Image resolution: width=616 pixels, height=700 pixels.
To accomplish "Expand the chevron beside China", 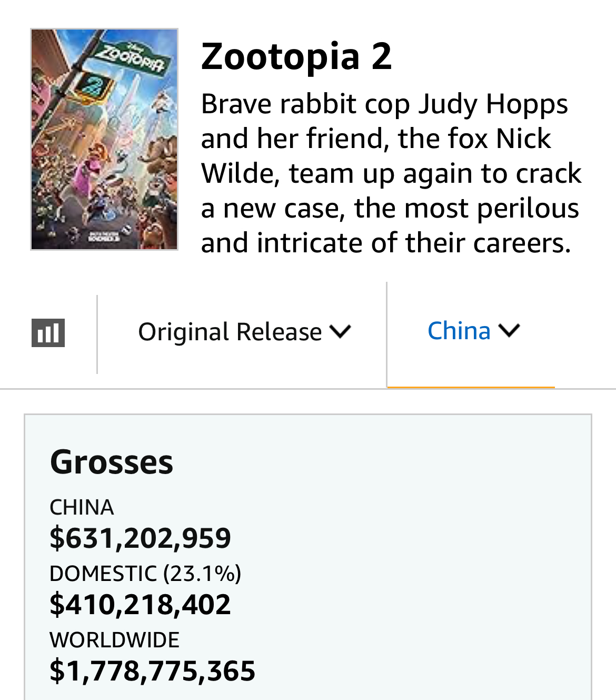I will click(509, 331).
